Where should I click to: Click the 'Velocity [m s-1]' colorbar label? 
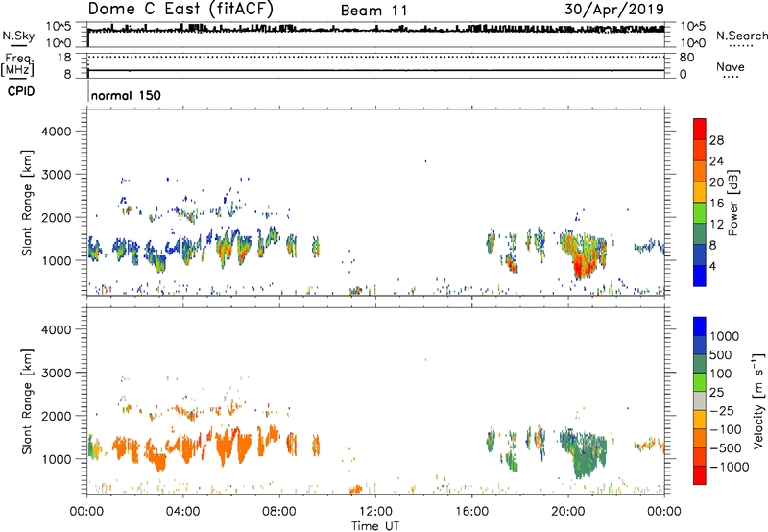pos(758,400)
